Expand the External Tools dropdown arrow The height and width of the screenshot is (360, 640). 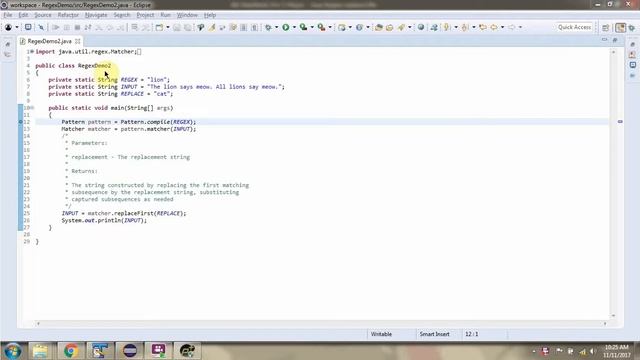[330, 27]
